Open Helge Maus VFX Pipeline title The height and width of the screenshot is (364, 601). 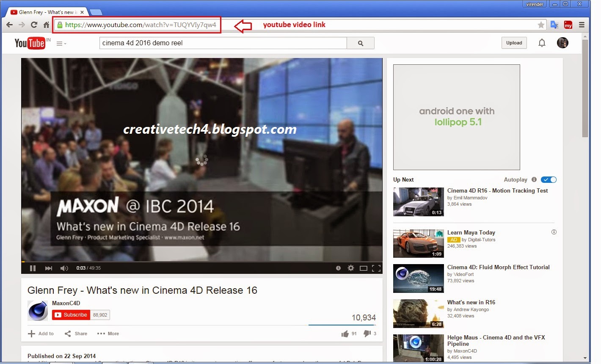(496, 340)
